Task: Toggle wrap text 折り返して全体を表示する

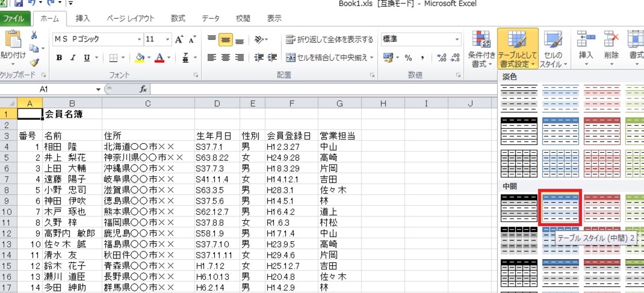Action: tap(329, 39)
